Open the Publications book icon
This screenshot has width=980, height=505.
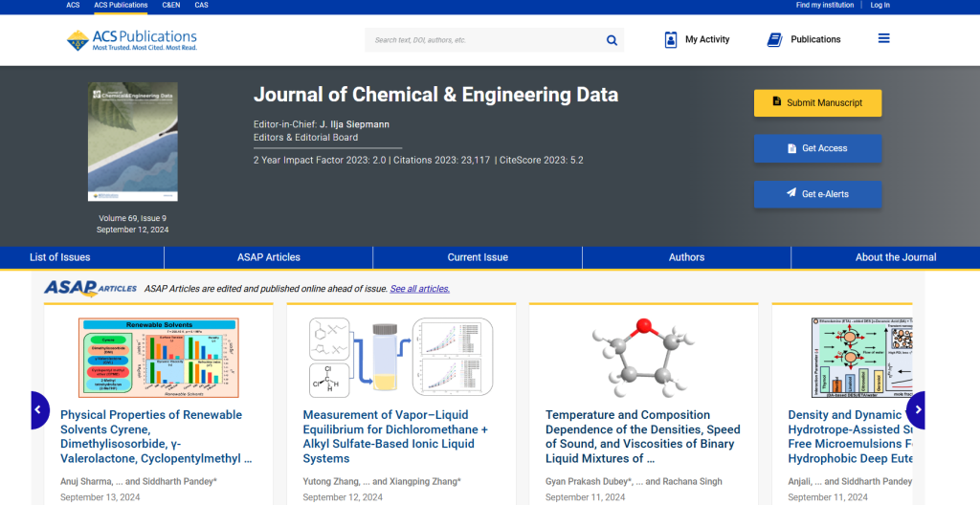[774, 39]
